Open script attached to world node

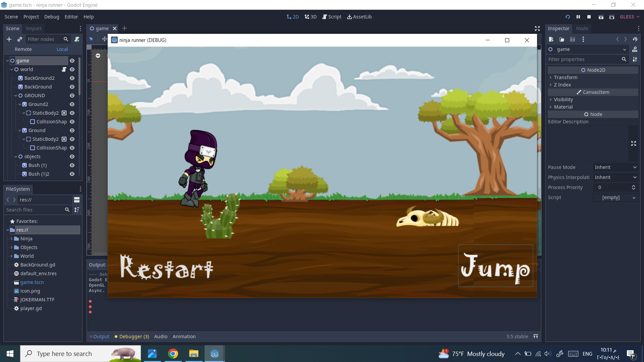pos(64,69)
